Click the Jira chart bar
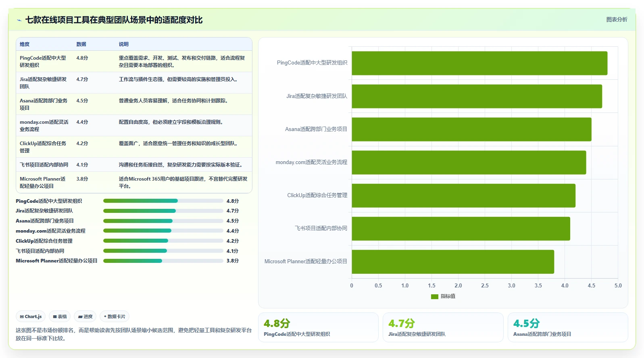The width and height of the screenshot is (644, 358). pos(477,96)
